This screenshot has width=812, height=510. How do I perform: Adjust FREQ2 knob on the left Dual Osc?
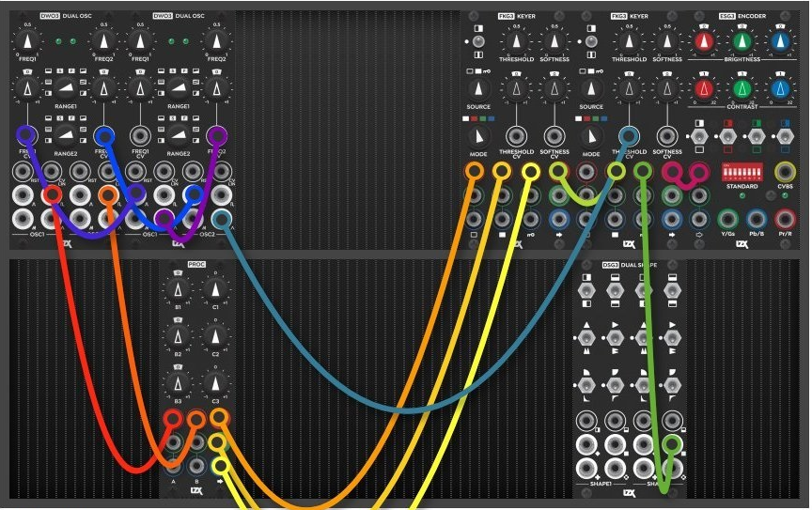point(104,42)
